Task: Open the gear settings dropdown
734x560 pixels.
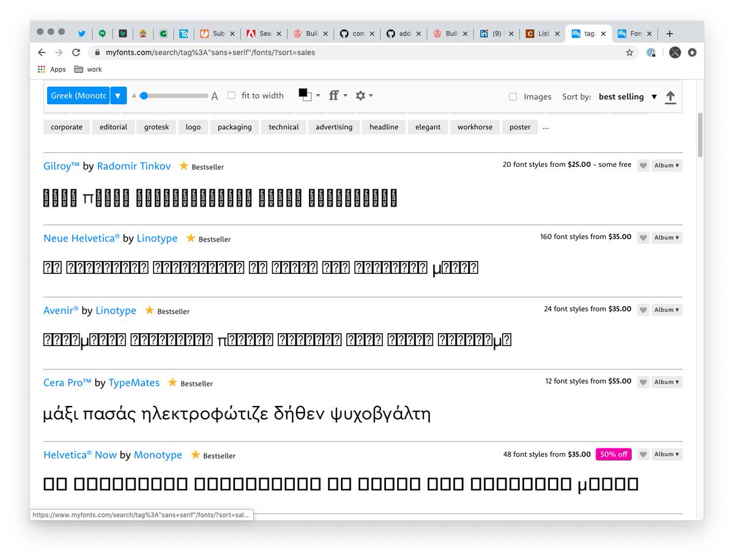Action: point(364,95)
